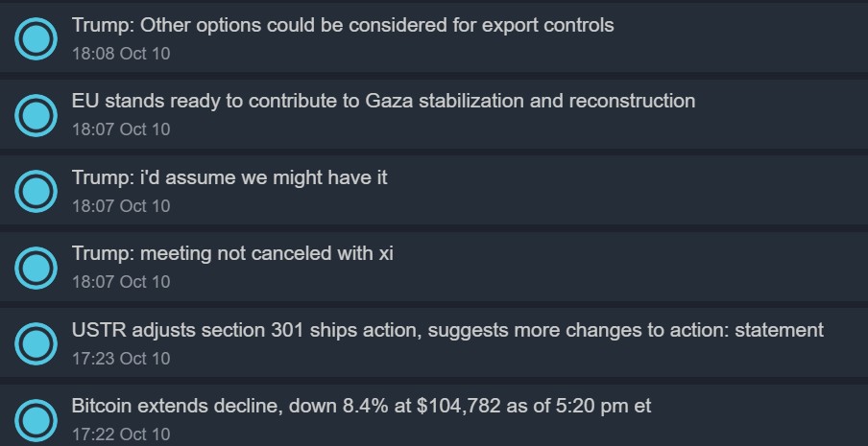Select the circle icon beside "i'd assume we might have it"
868x446 pixels.
[x=36, y=191]
